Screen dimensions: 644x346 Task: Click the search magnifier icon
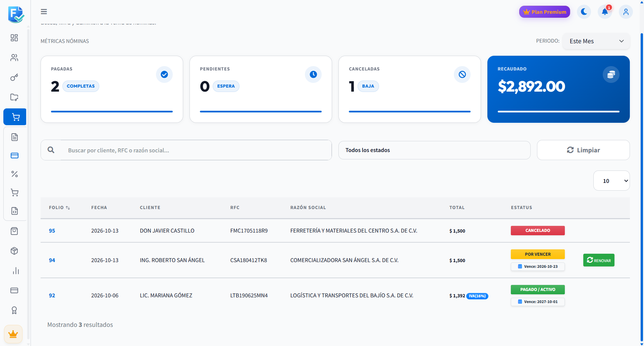pyautogui.click(x=51, y=150)
